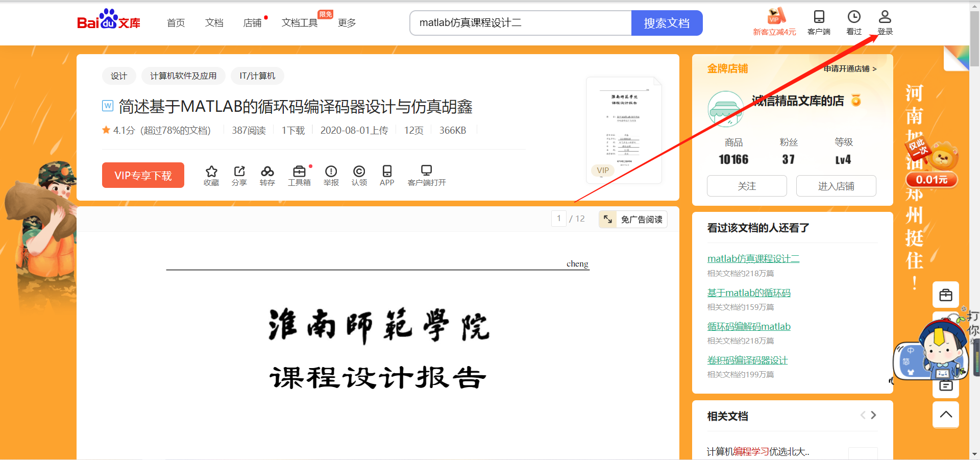
Task: Open the 分享 share icon
Action: point(239,175)
